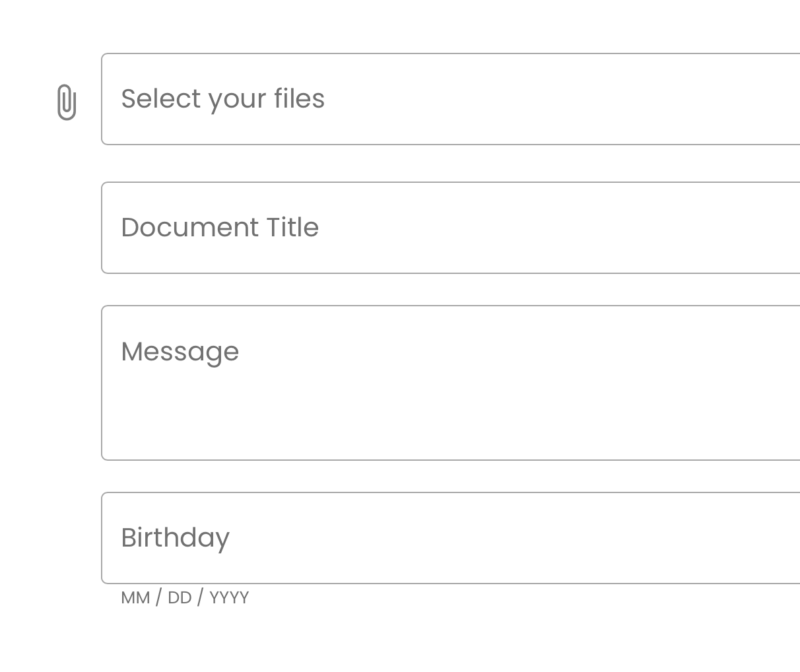Screen dimensions: 800x672
Task: Click 'MM' in the date format hint
Action: coord(135,597)
